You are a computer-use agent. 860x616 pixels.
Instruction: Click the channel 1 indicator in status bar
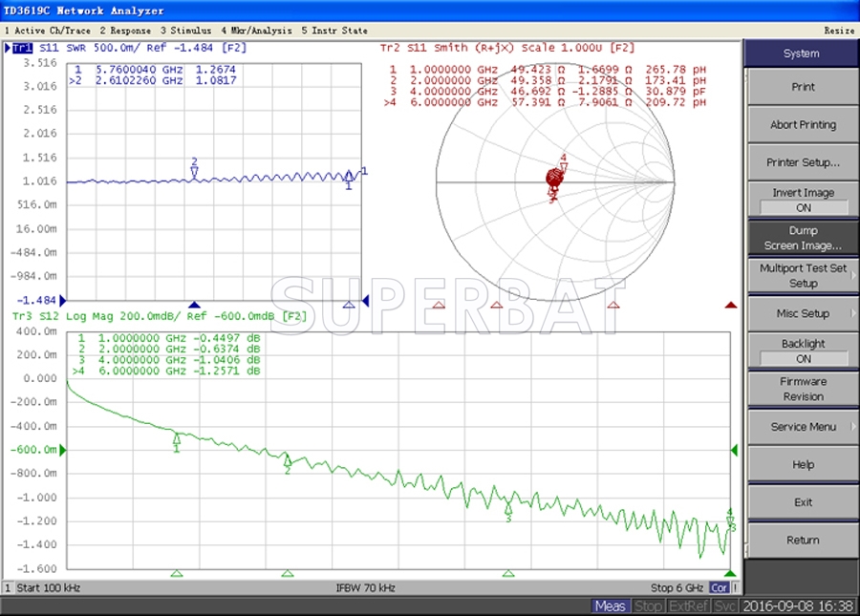click(x=8, y=588)
